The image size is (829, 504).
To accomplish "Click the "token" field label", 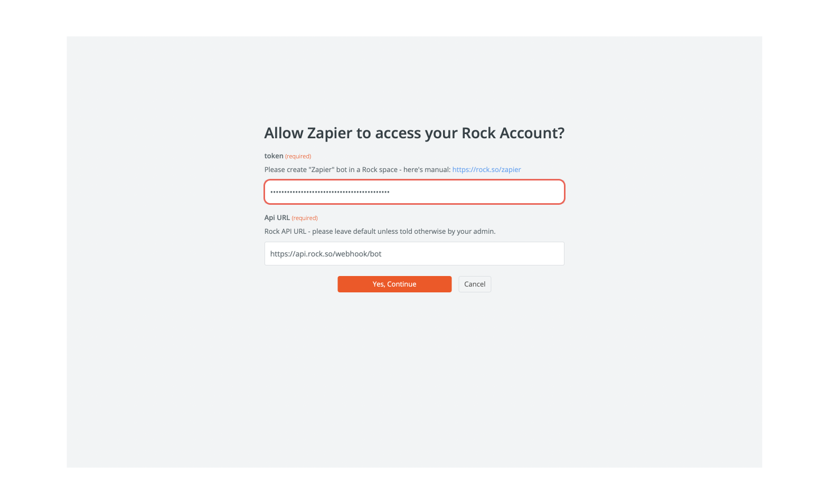I will pos(274,156).
